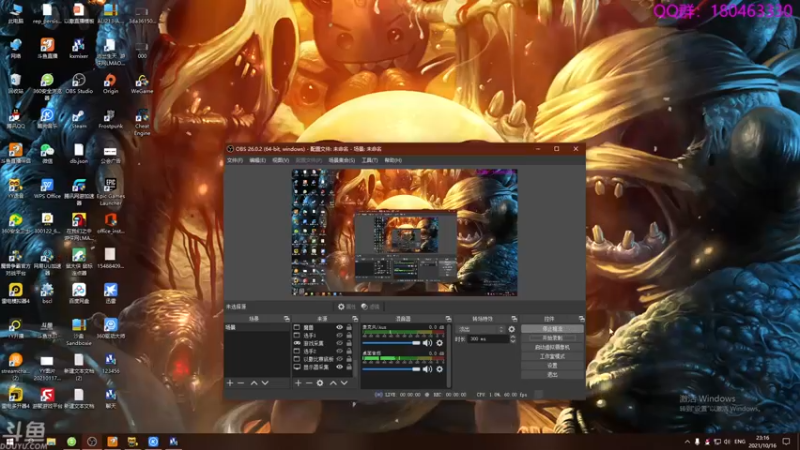Viewport: 800px width, 450px height.
Task: Open the Windows Start button
Action: pos(9,442)
